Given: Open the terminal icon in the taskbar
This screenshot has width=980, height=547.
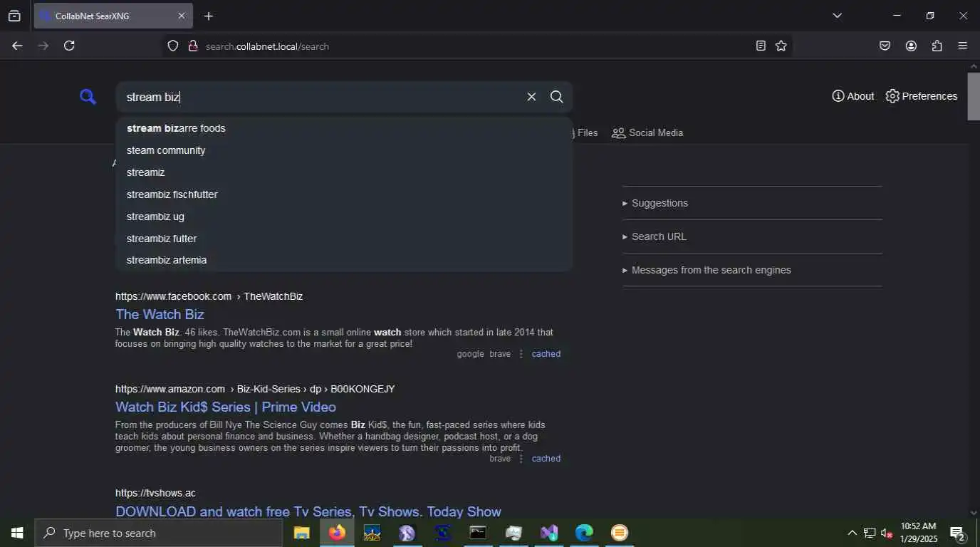Looking at the screenshot, I should tap(477, 533).
